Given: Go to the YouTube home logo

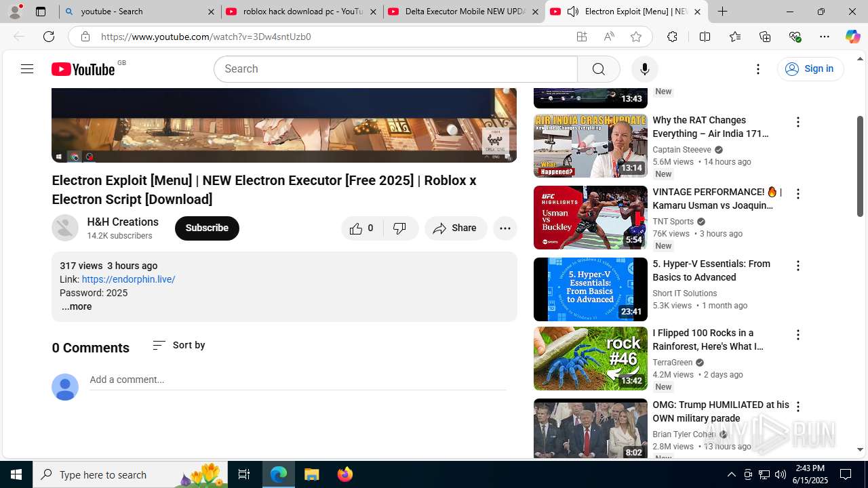Looking at the screenshot, I should coord(83,68).
